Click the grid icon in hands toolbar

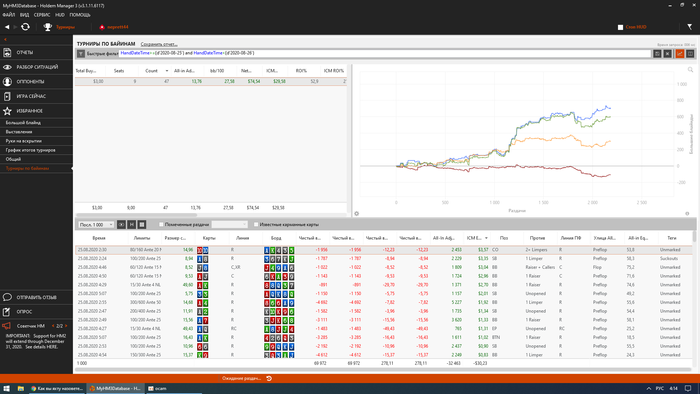click(142, 224)
